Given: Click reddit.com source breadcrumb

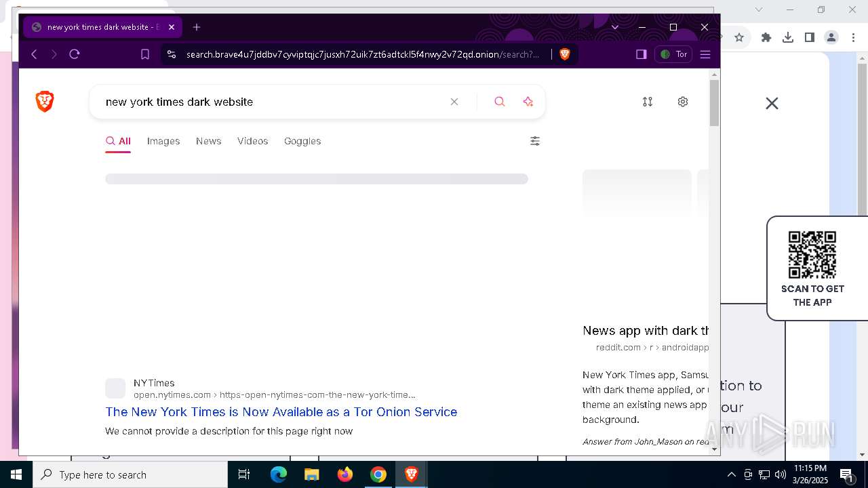Looking at the screenshot, I should point(652,347).
